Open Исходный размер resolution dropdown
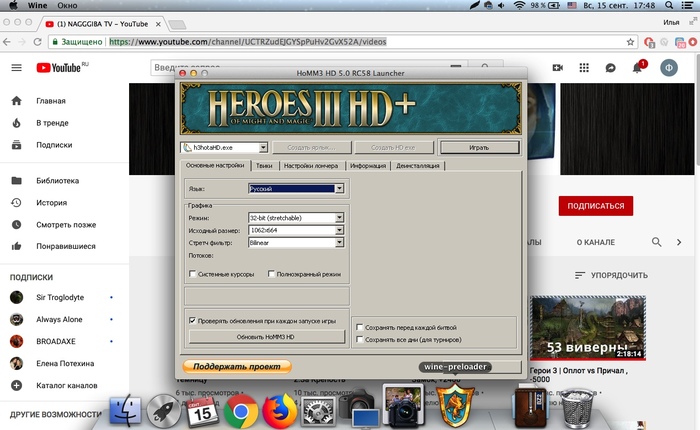The width and height of the screenshot is (700, 430). 339,230
